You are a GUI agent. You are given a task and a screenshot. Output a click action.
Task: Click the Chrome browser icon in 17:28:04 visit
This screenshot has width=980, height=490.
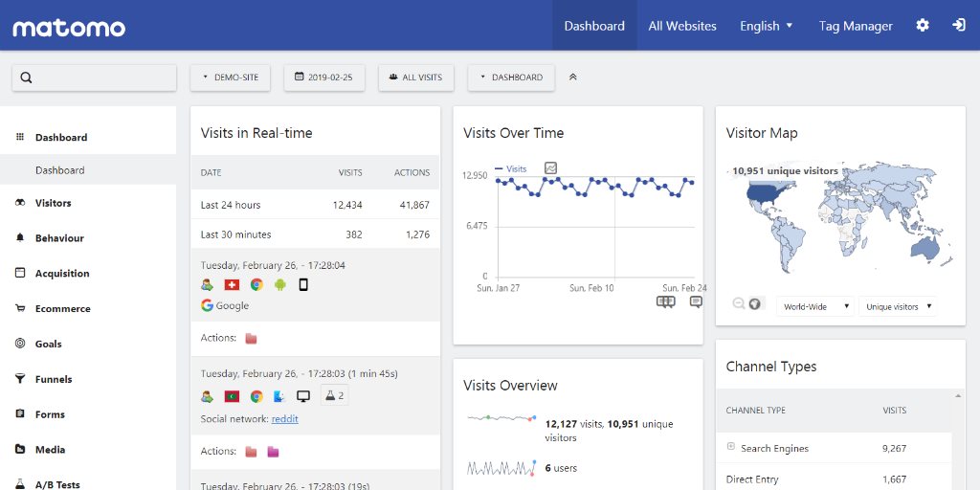[x=256, y=285]
